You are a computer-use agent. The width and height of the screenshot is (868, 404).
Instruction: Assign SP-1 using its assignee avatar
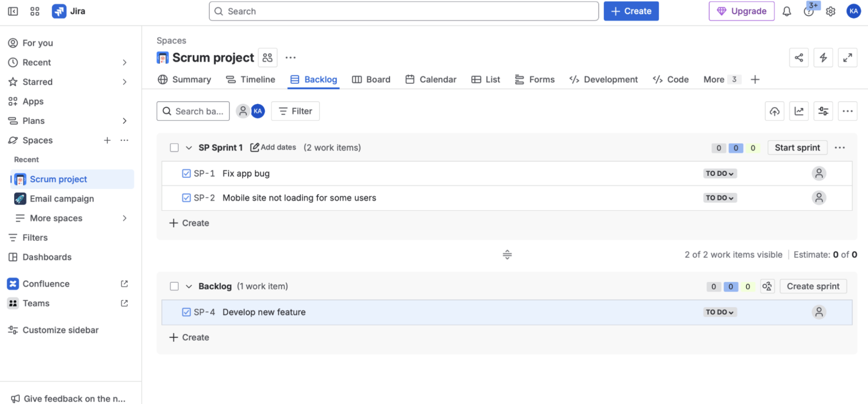point(819,174)
